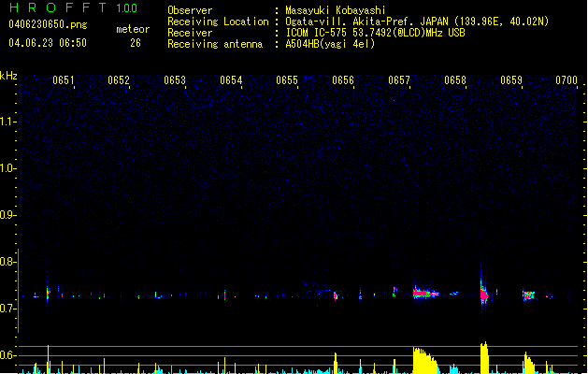588x374 pixels.
Task: Click the 0652 time marker
Action: coord(119,80)
